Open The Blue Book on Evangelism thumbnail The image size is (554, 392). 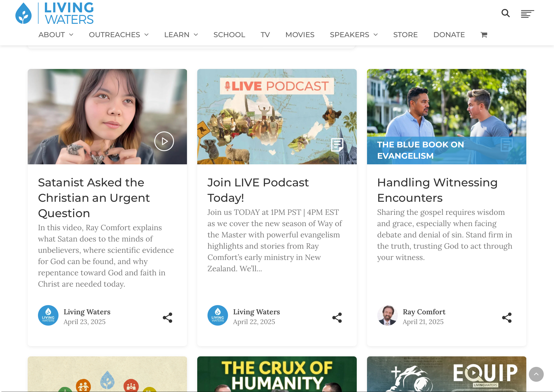click(447, 117)
